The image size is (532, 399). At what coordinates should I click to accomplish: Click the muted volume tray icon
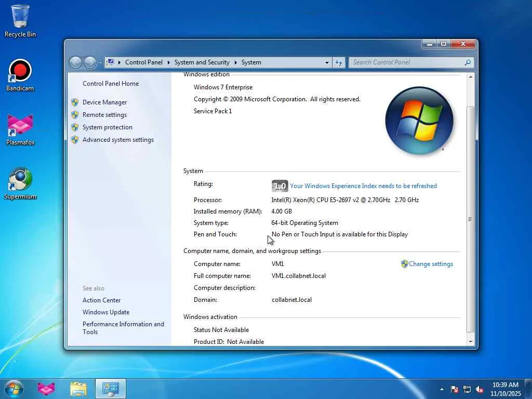480,389
